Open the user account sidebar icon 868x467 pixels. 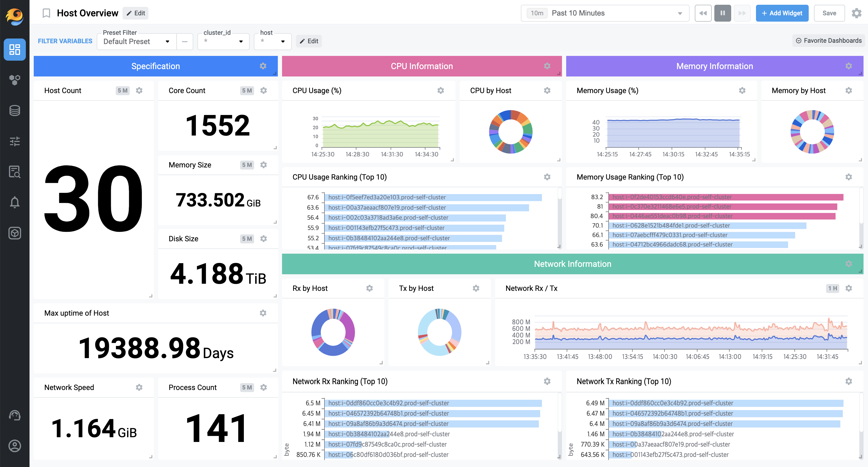click(x=14, y=446)
